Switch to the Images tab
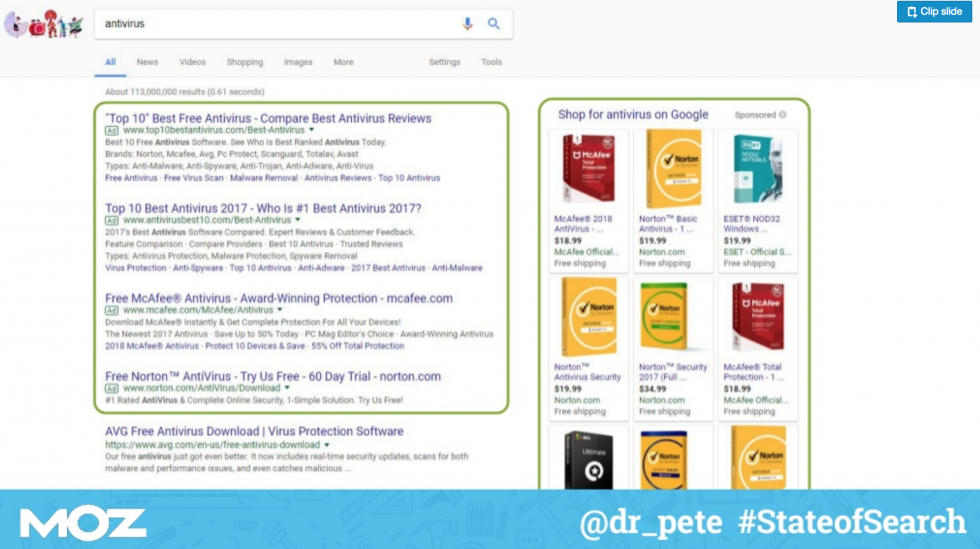 [298, 62]
